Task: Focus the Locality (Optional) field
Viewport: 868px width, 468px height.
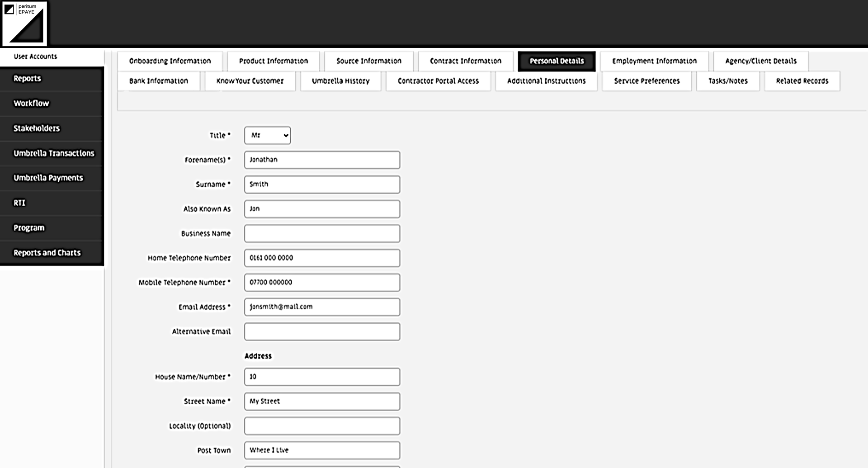Action: [x=322, y=426]
